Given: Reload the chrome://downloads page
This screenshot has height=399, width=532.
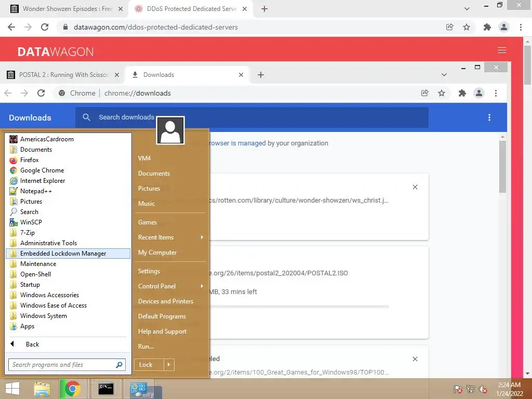Looking at the screenshot, I should point(41,93).
